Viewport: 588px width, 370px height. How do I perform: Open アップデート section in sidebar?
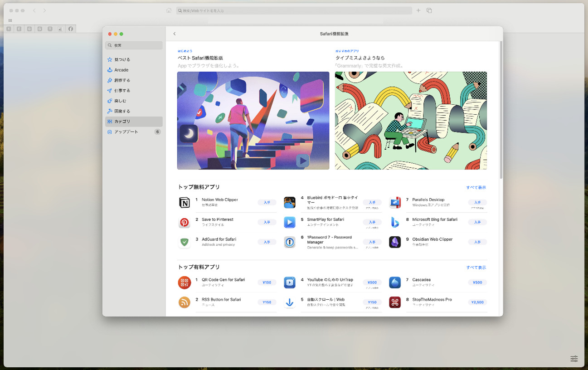[126, 132]
